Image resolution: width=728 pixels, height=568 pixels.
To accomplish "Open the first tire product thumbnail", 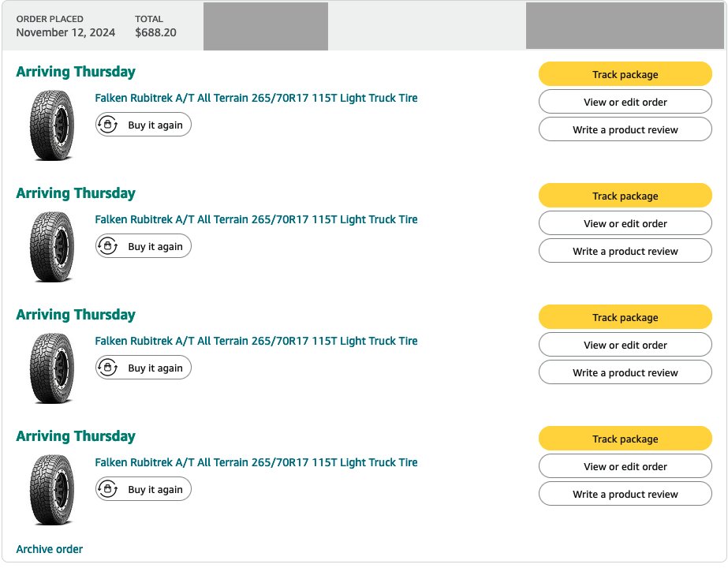I will pos(52,125).
